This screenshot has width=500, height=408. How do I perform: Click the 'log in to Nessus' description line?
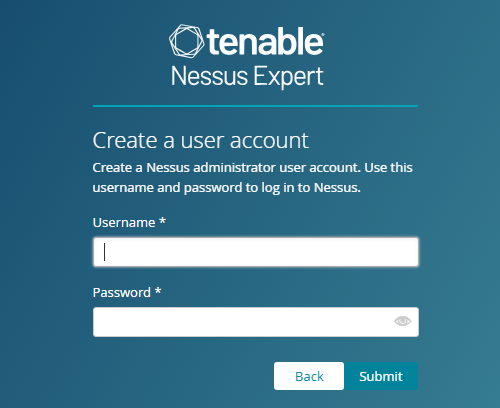[227, 188]
